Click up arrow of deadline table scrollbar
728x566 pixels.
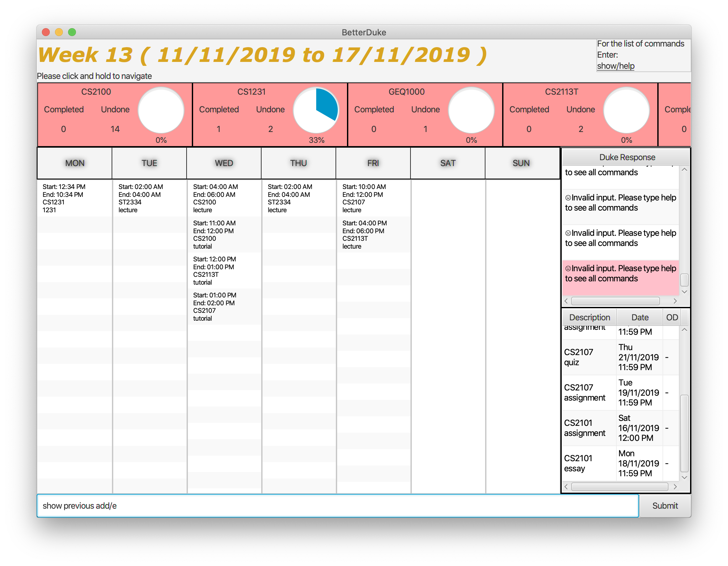coord(684,330)
